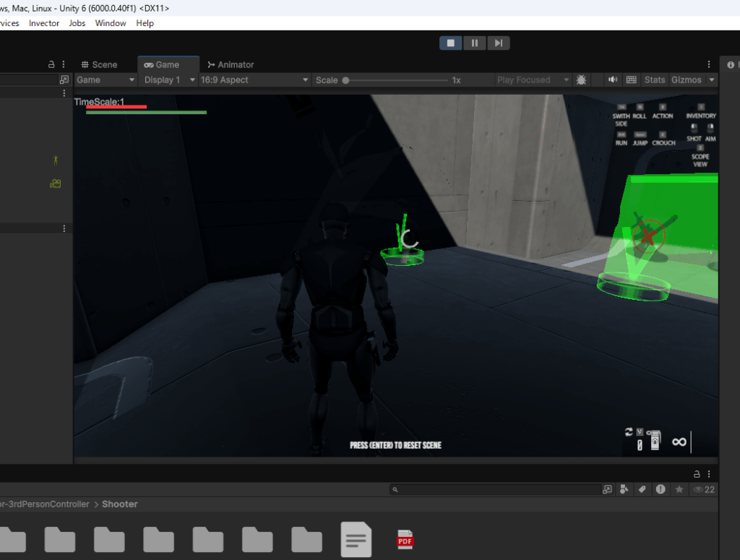740x560 pixels.
Task: Advance one frame with the Step button
Action: [x=498, y=43]
